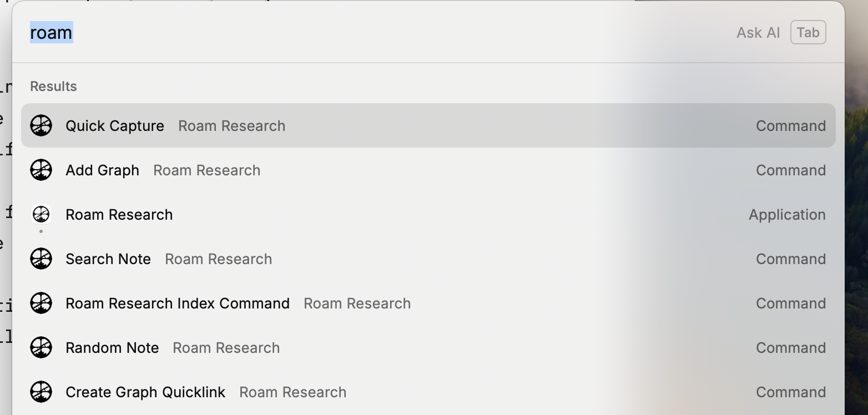Click the Add Graph Roam icon

[41, 170]
